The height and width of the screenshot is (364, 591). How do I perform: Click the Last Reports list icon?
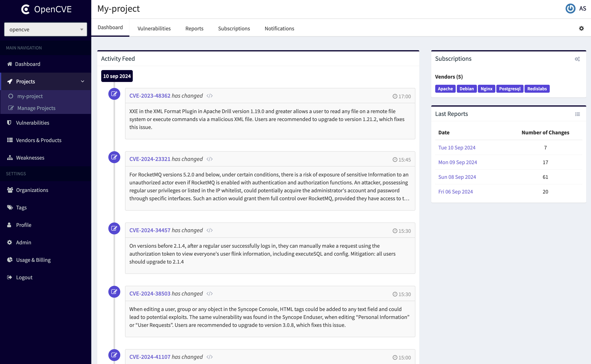coord(577,114)
